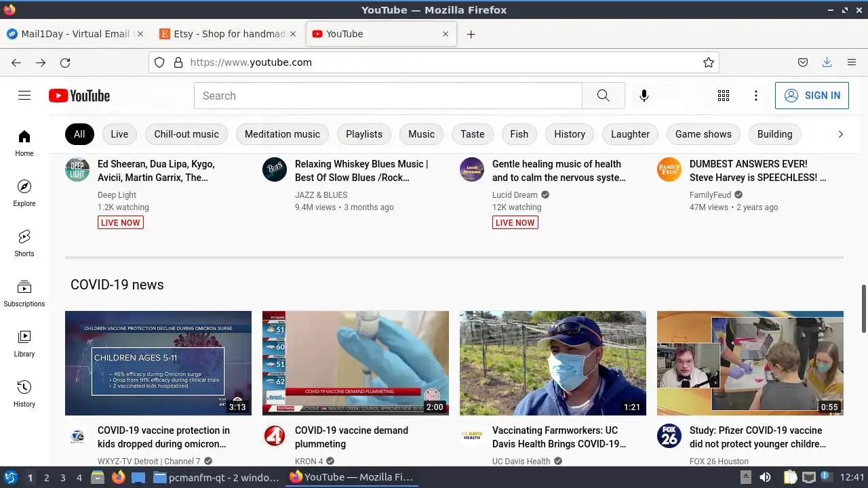Click the FOX 26 channel avatar
Screen dimensions: 868x488
tap(669, 436)
